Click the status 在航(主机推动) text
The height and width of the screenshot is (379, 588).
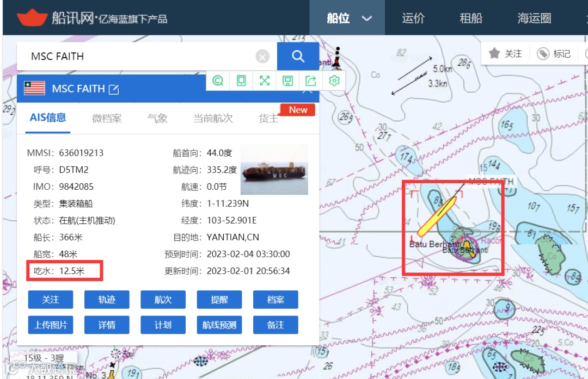click(87, 220)
